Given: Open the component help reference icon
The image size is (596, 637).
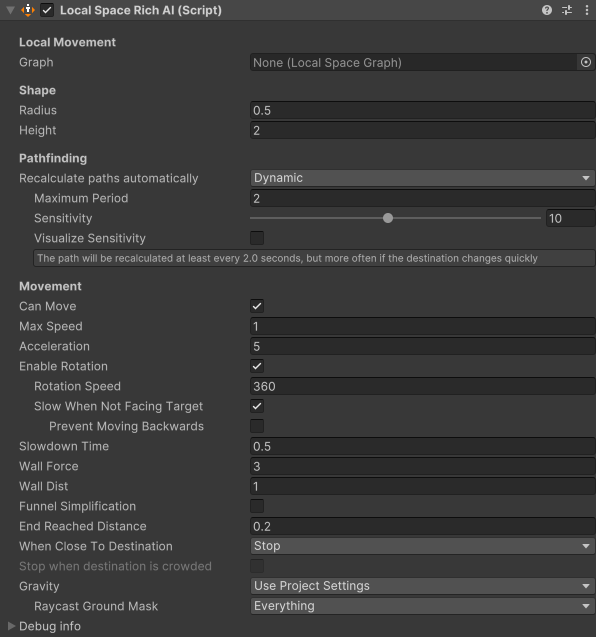Looking at the screenshot, I should click(x=547, y=10).
